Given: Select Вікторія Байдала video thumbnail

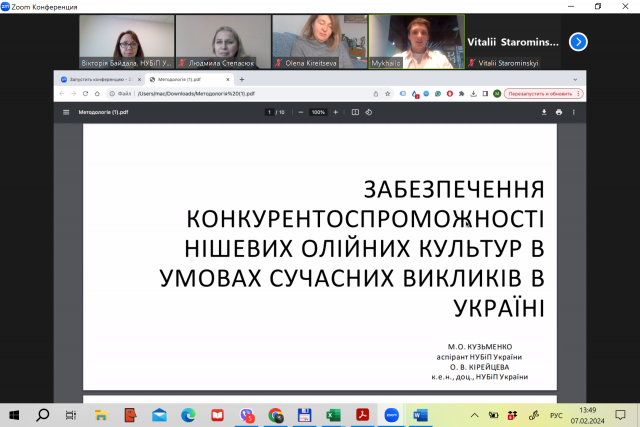Looking at the screenshot, I should tap(127, 42).
